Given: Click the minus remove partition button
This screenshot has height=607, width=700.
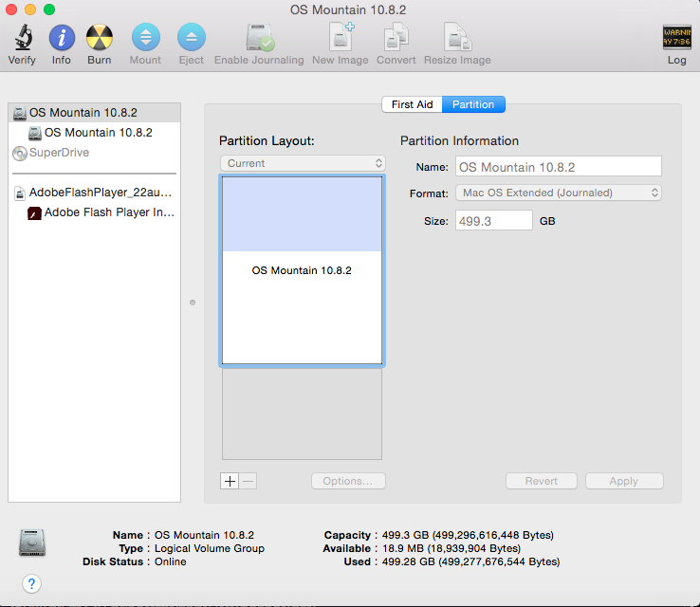Looking at the screenshot, I should point(249,481).
